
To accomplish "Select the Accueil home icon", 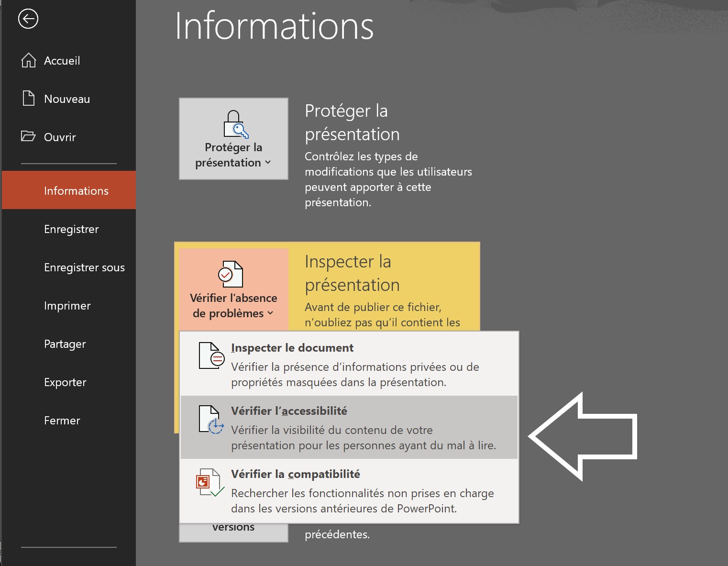I will 29,60.
